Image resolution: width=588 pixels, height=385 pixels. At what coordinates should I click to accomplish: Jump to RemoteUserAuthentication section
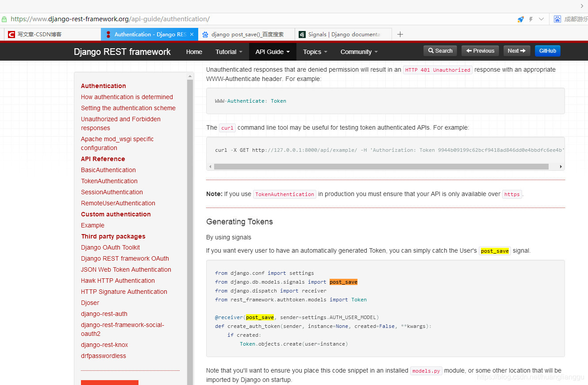[118, 203]
